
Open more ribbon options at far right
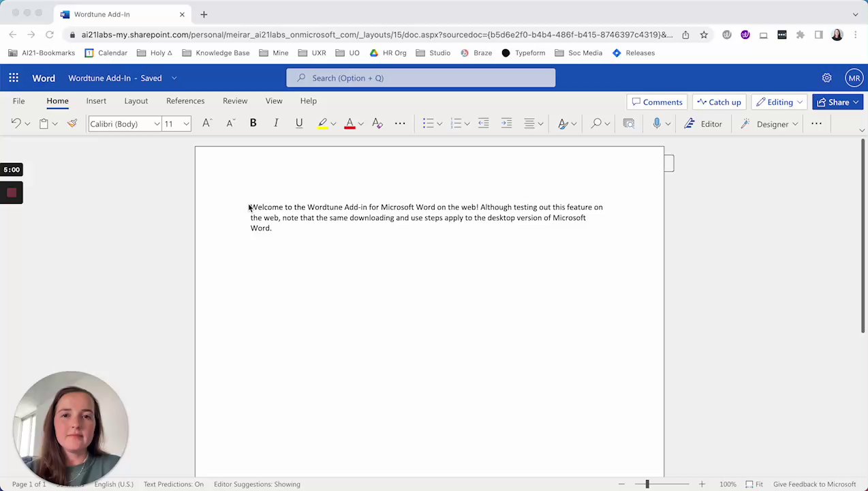[816, 123]
